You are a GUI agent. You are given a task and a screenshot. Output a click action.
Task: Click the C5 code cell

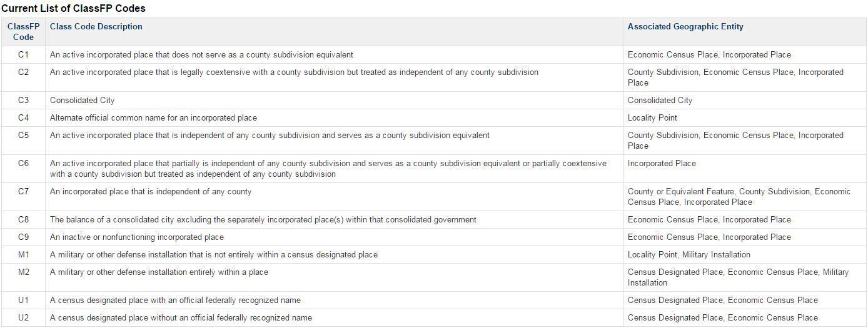coord(23,136)
